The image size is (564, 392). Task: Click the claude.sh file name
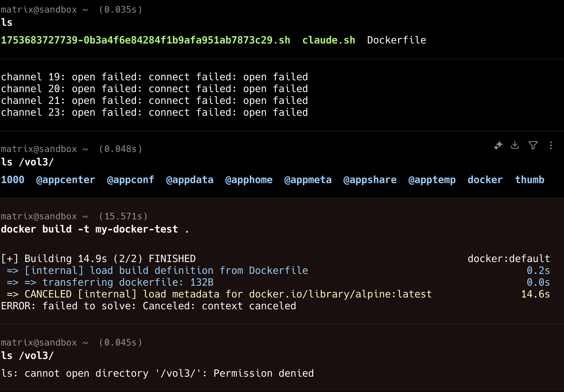[x=328, y=40]
